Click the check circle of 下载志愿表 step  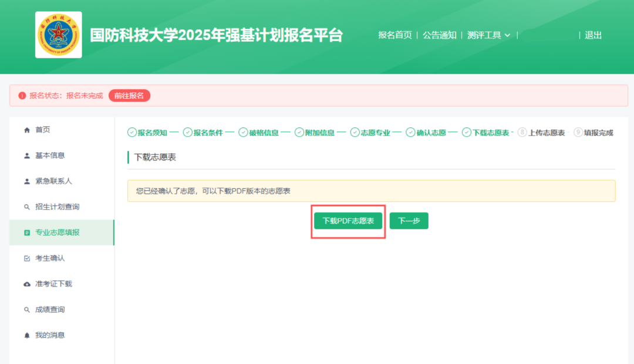pos(467,133)
